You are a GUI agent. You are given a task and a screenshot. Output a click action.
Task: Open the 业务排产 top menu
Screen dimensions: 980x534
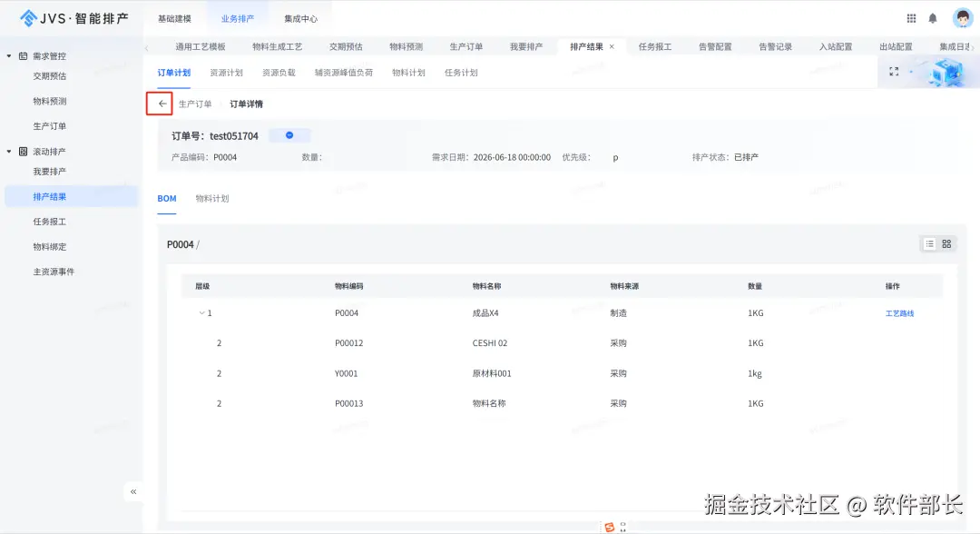click(238, 19)
